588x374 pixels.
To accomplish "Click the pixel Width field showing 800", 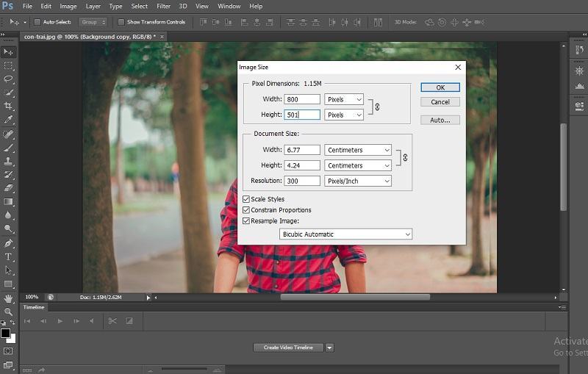I will point(302,99).
